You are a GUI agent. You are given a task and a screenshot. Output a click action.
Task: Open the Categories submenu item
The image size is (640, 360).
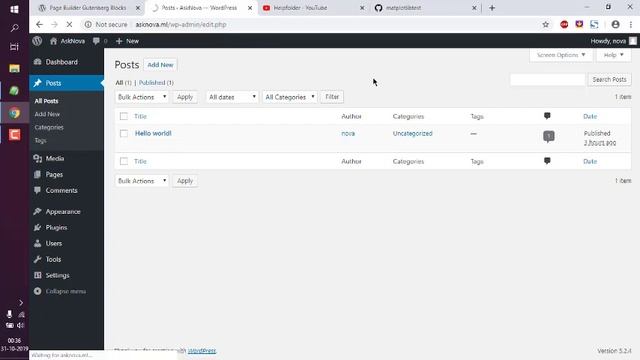coord(49,127)
